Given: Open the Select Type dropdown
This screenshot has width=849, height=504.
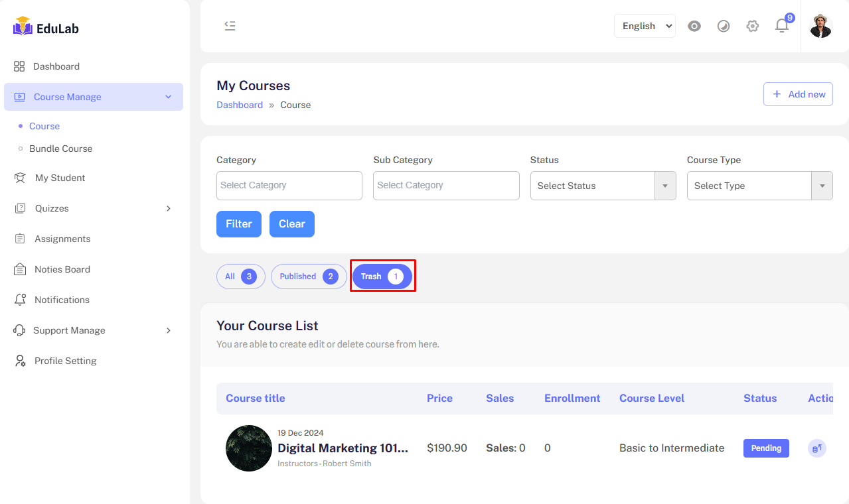Looking at the screenshot, I should [x=759, y=186].
